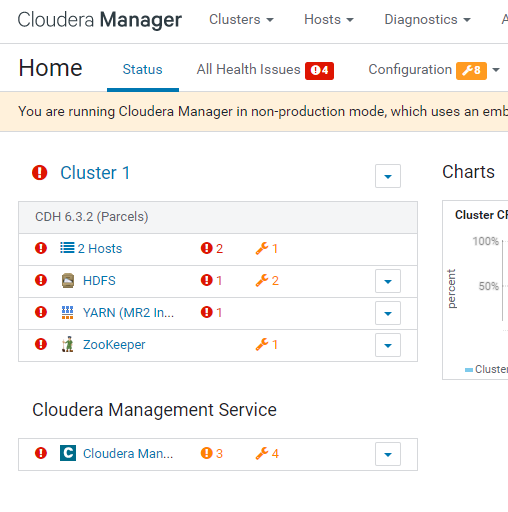The image size is (508, 512).
Task: Open HDFS health issue indicator showing 1
Action: pyautogui.click(x=211, y=280)
